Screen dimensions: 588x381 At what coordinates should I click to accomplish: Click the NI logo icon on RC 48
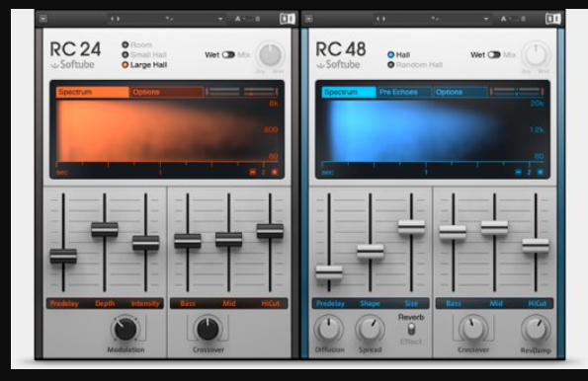tap(552, 19)
